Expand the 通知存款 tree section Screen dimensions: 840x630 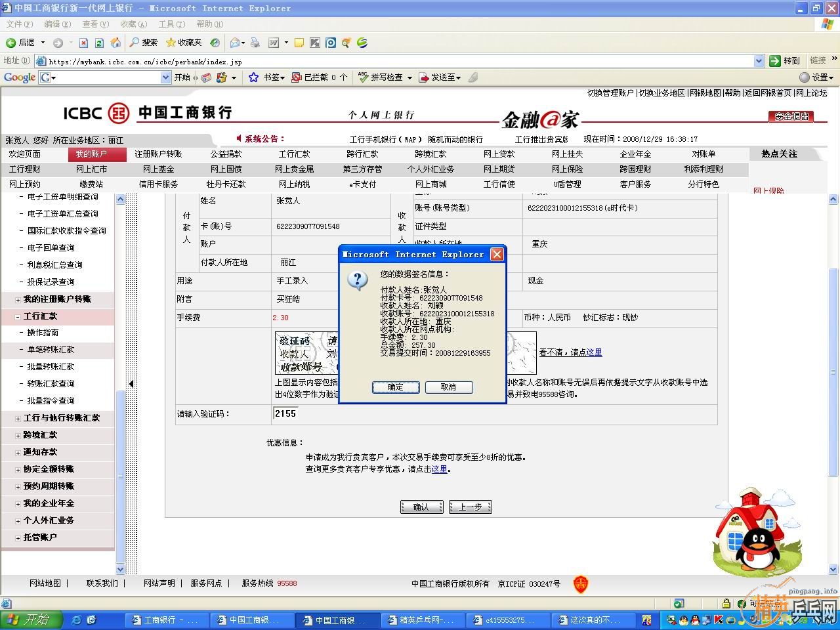[18, 452]
